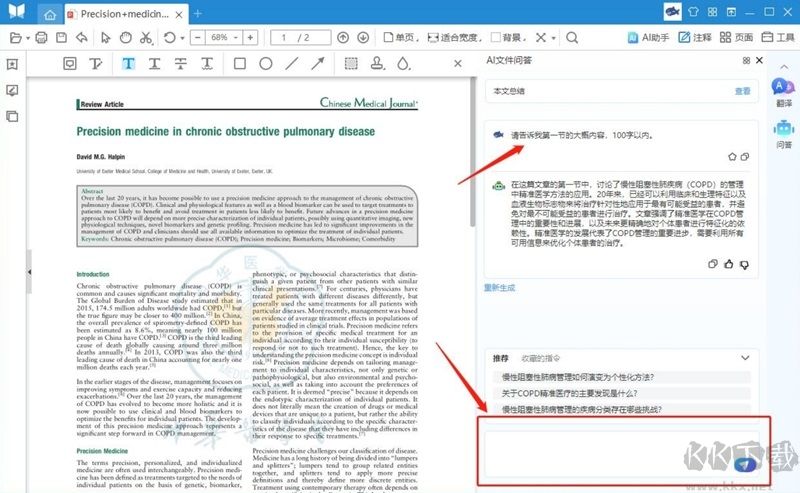Open annotations list in left sidebar

(x=12, y=90)
